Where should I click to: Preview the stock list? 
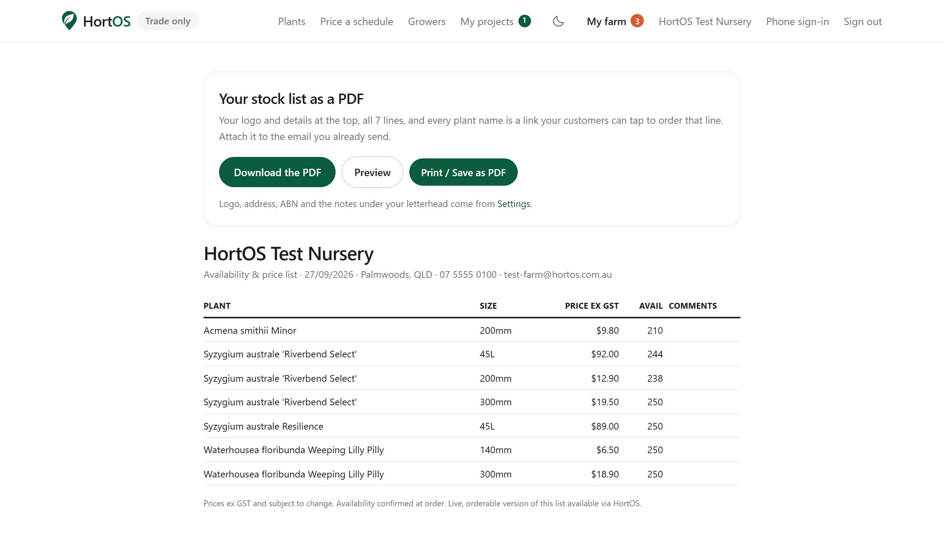click(x=372, y=172)
